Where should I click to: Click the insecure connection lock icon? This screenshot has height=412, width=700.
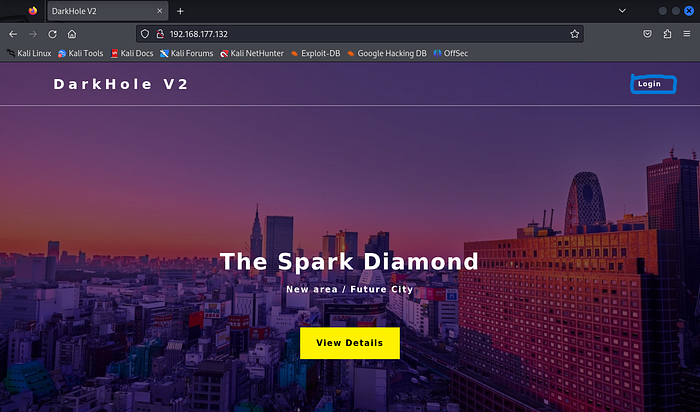coord(159,33)
